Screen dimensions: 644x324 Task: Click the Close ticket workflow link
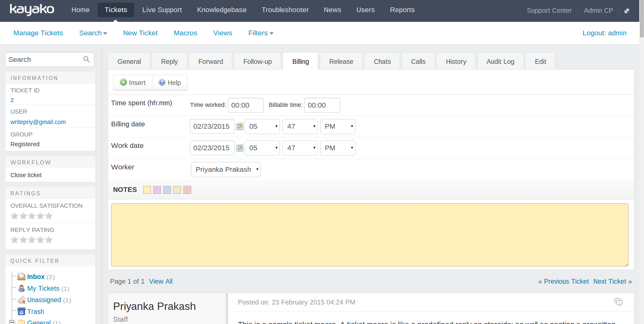click(26, 175)
